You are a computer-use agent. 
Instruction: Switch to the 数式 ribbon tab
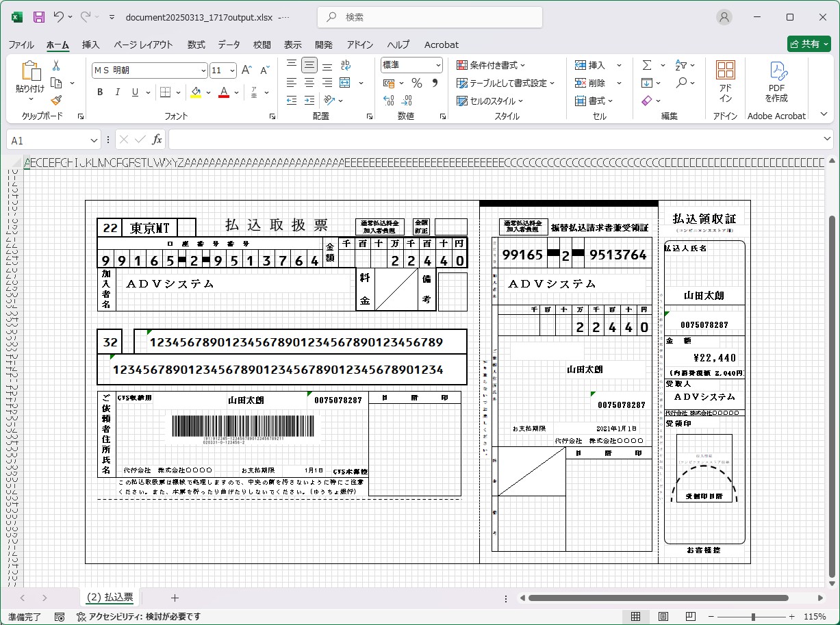click(196, 44)
